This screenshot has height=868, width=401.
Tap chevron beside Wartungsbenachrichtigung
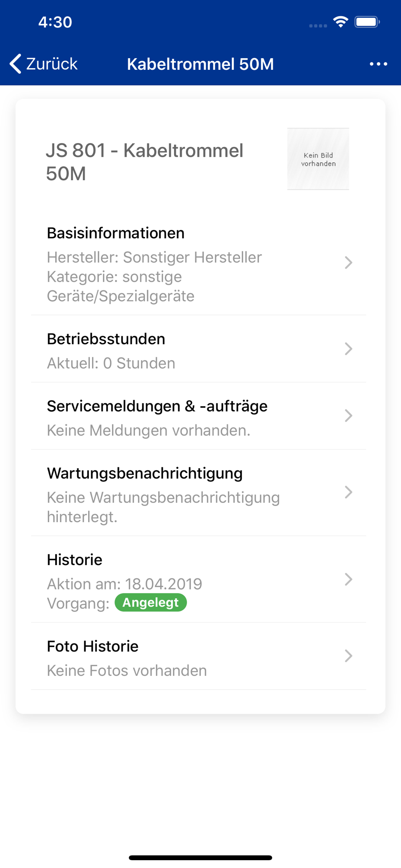[x=348, y=492]
